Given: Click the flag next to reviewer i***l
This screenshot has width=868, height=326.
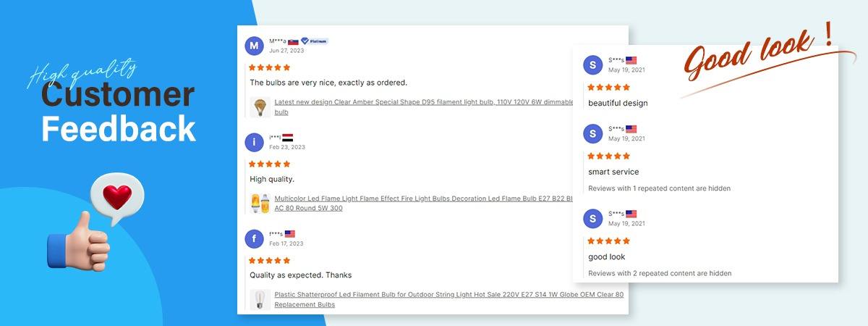Looking at the screenshot, I should (x=287, y=138).
